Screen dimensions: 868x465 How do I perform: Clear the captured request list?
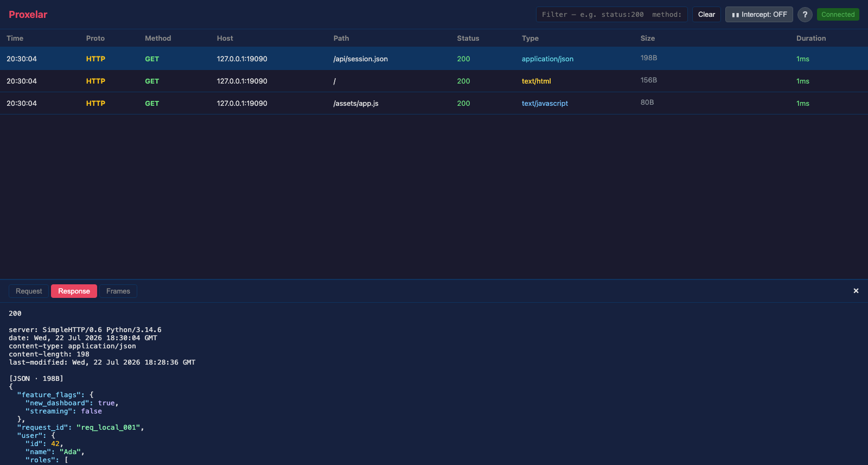point(706,15)
